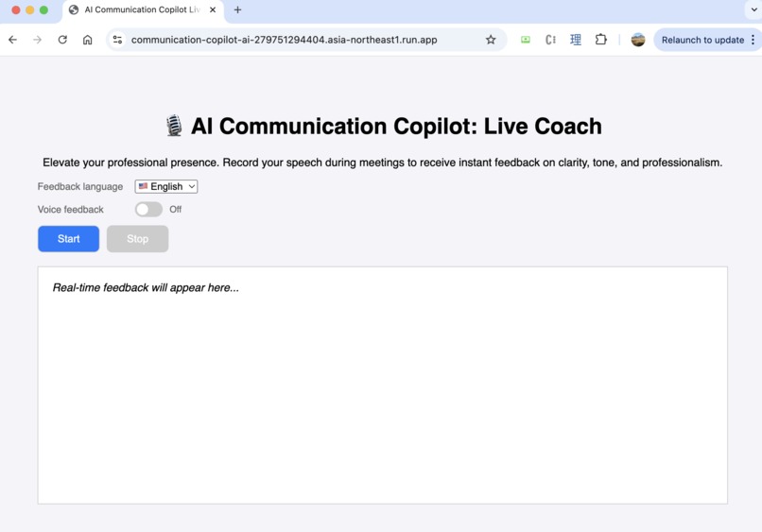The image size is (762, 532).
Task: Open a new tab with the plus button
Action: (237, 9)
